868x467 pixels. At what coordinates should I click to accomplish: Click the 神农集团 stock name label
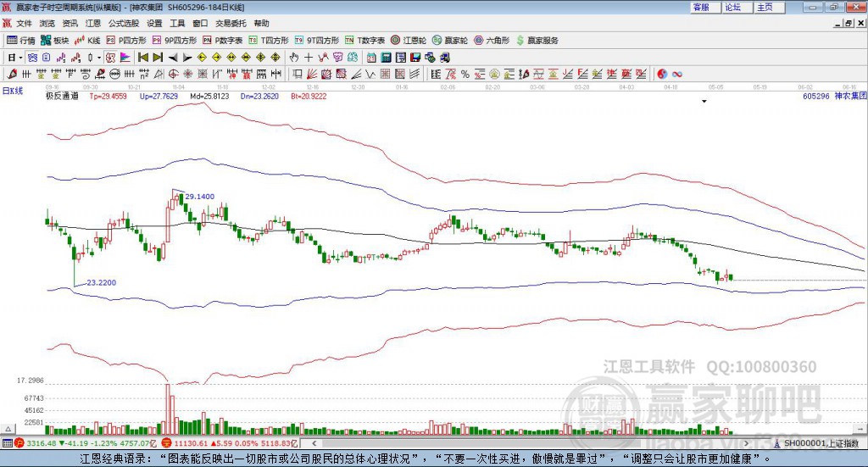click(x=850, y=97)
